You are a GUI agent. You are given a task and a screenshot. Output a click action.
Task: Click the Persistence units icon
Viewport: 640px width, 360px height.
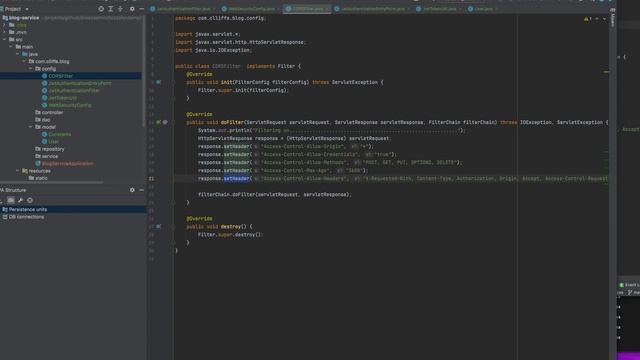pyautogui.click(x=5, y=209)
